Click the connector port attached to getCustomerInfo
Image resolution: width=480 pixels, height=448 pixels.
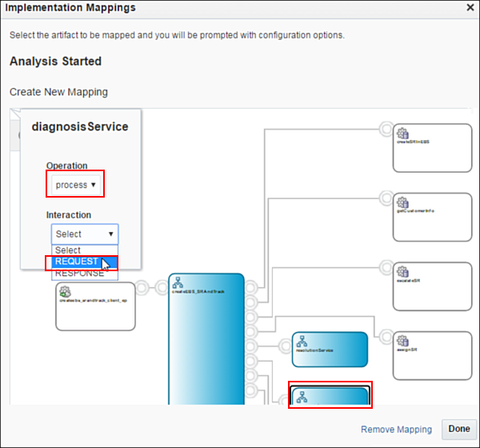click(386, 198)
